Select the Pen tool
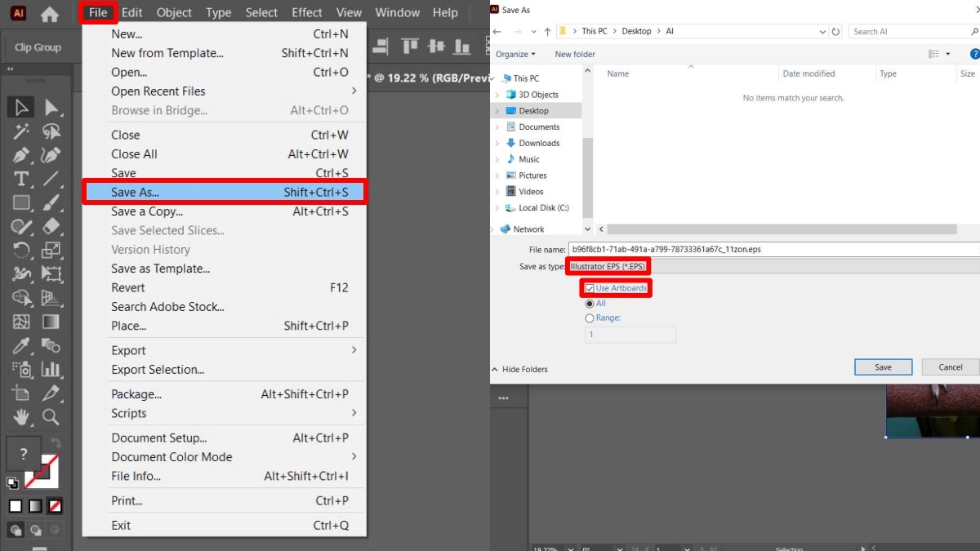This screenshot has height=551, width=980. pos(21,155)
